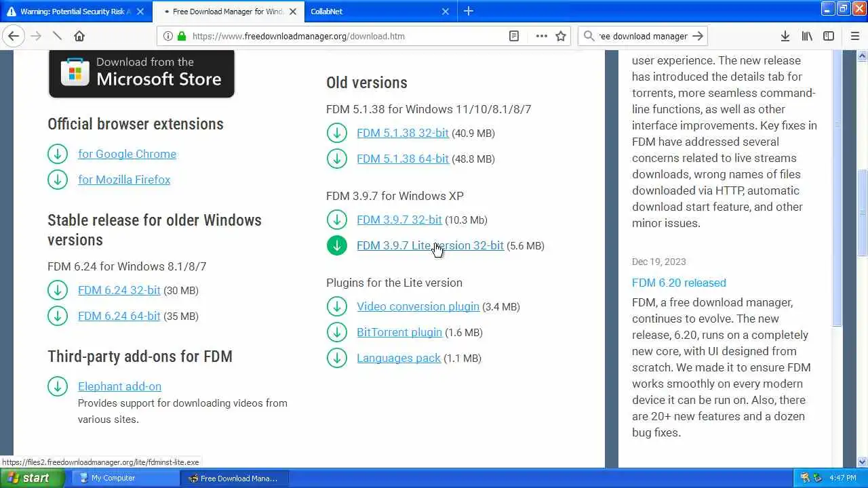
Task: Click the green download arrow for Google Chrome extension
Action: [58, 154]
